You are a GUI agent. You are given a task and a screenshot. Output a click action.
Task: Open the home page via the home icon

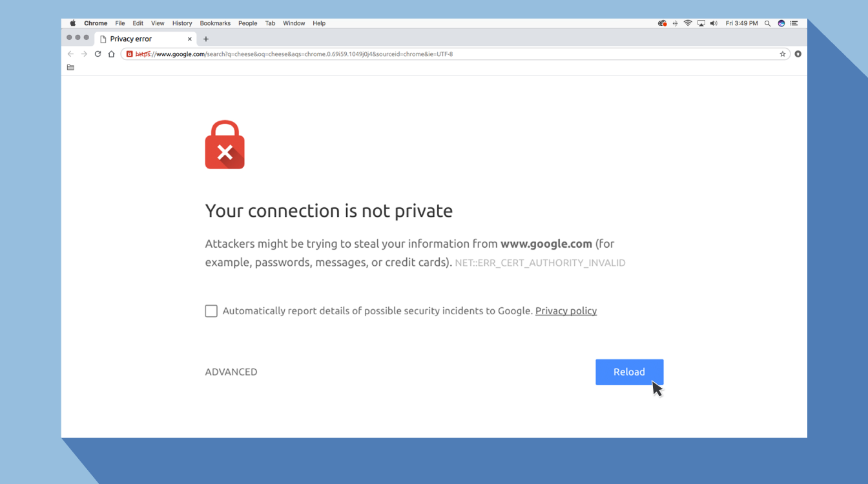pyautogui.click(x=111, y=54)
